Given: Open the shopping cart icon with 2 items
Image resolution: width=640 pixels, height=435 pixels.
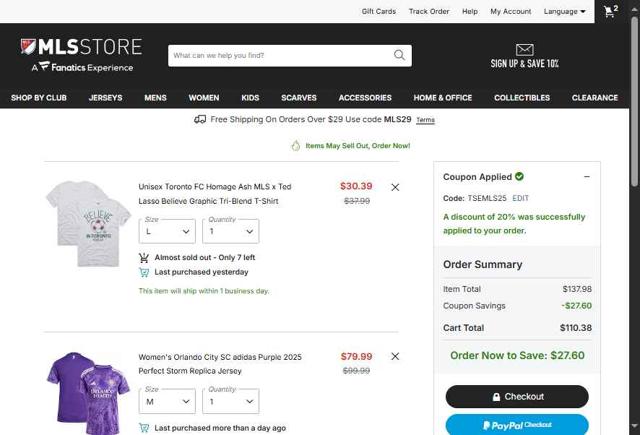Looking at the screenshot, I should pyautogui.click(x=611, y=11).
